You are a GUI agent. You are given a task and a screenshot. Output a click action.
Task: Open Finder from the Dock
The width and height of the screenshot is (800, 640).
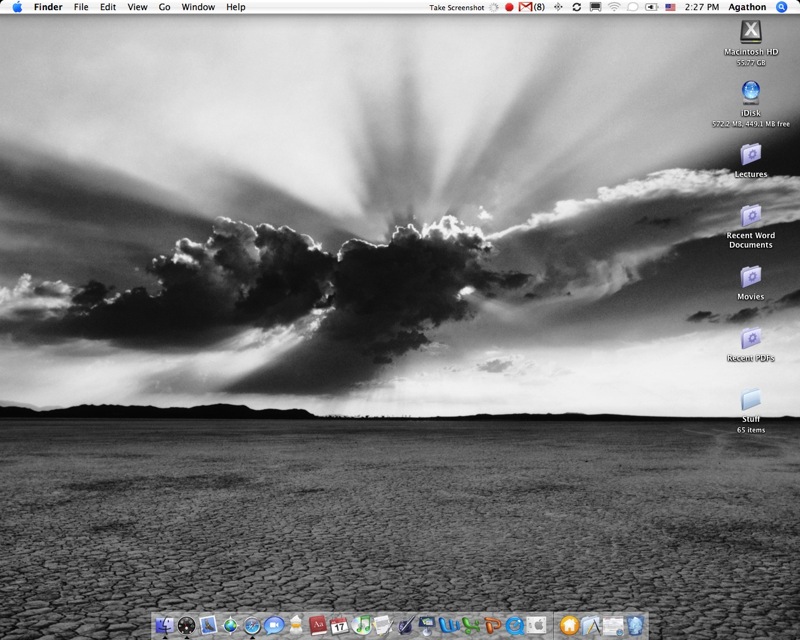coord(163,626)
